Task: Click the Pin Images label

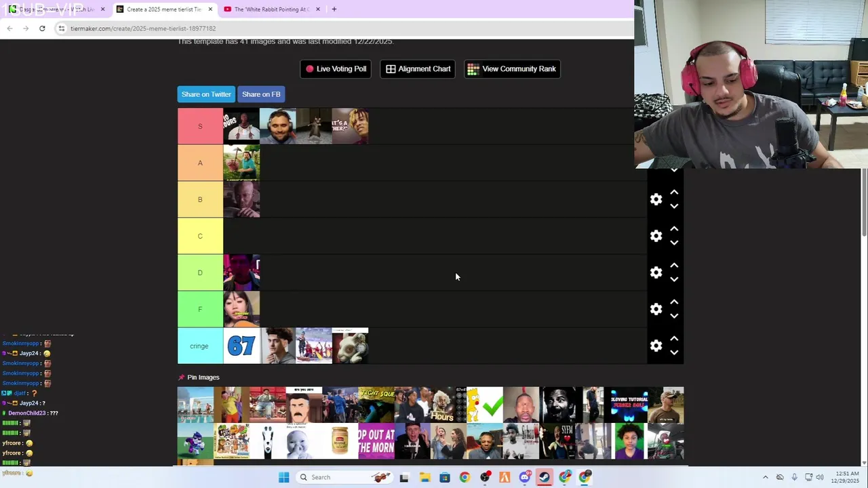Action: coord(203,378)
